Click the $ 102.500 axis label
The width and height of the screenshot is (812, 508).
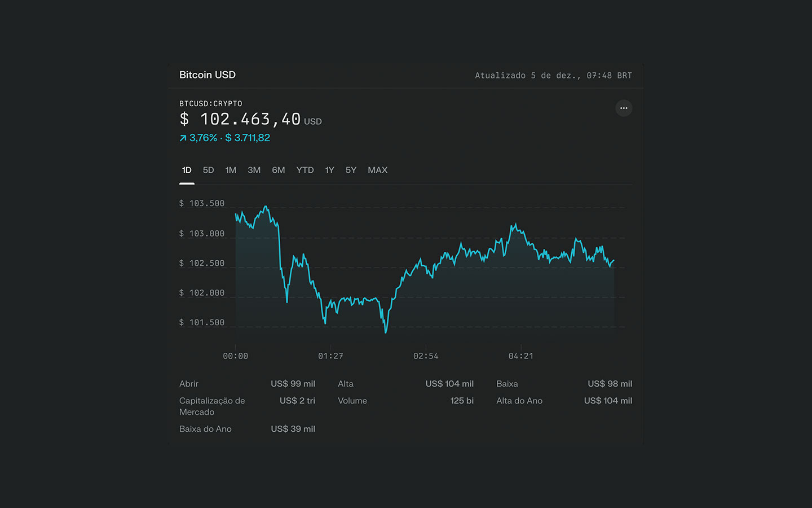coord(202,263)
